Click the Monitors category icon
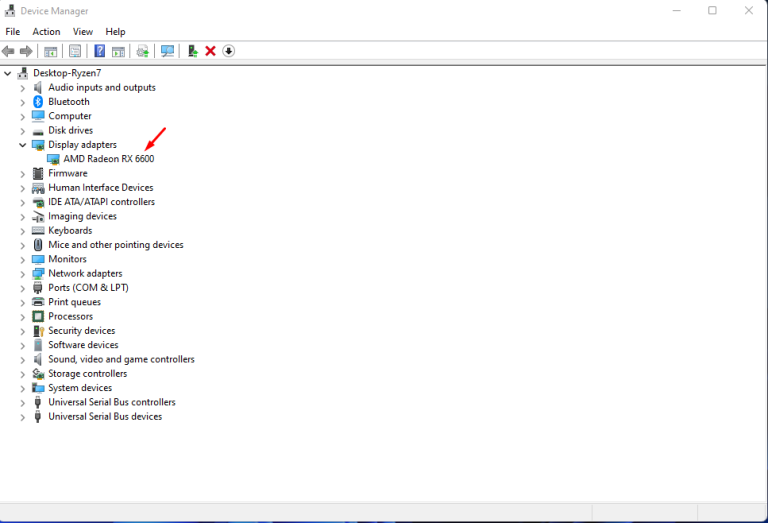Image resolution: width=768 pixels, height=523 pixels. [38, 259]
